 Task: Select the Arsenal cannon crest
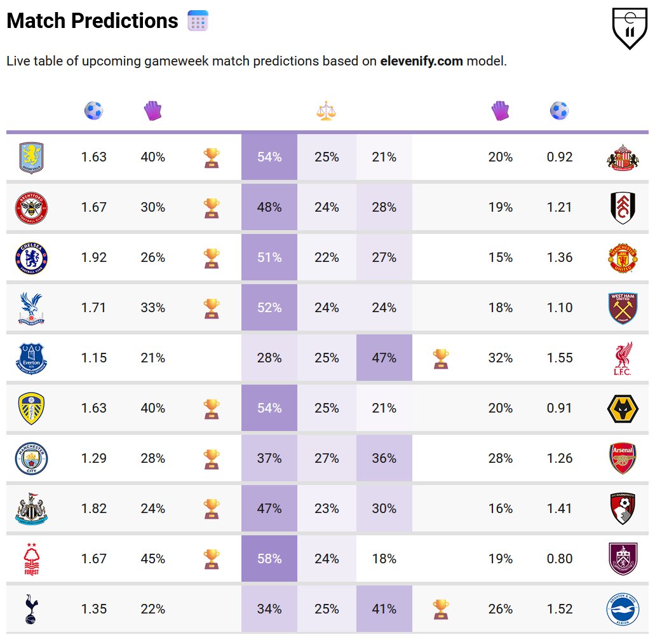[x=623, y=458]
